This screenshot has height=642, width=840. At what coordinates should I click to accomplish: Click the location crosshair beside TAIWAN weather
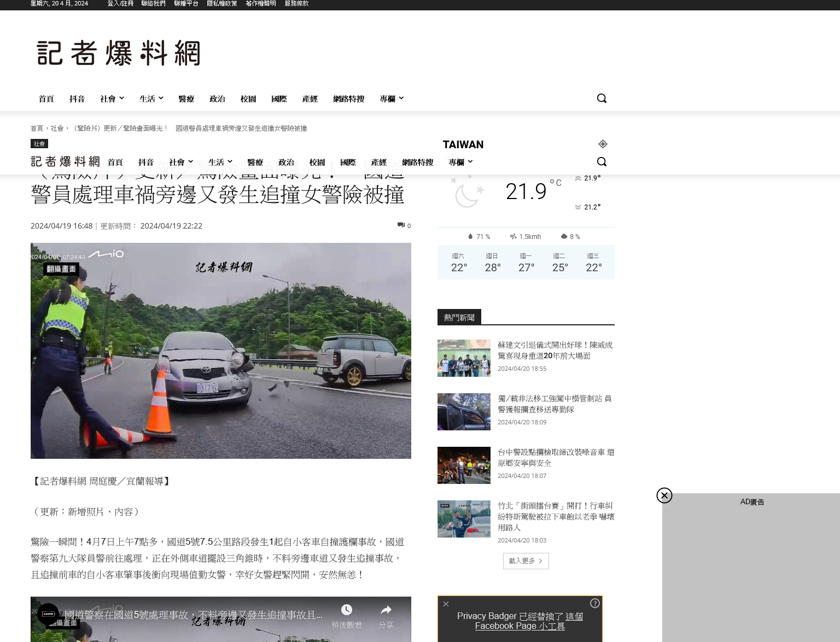click(x=603, y=144)
